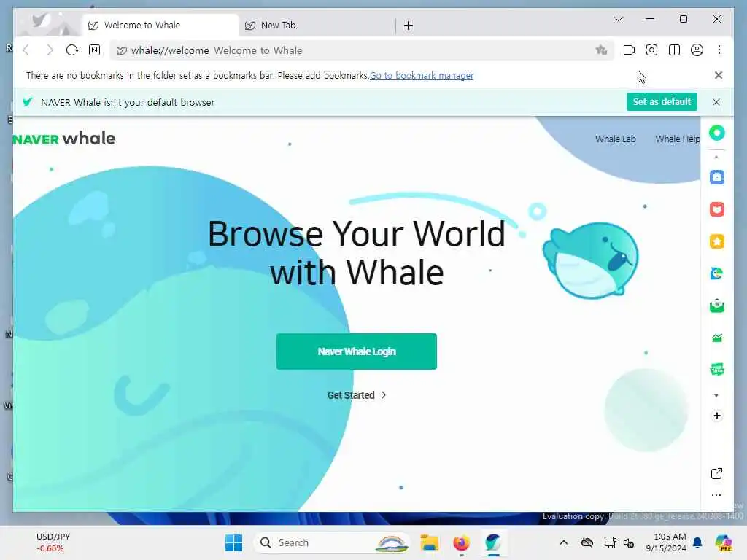
Task: Reload the current page
Action: click(72, 50)
